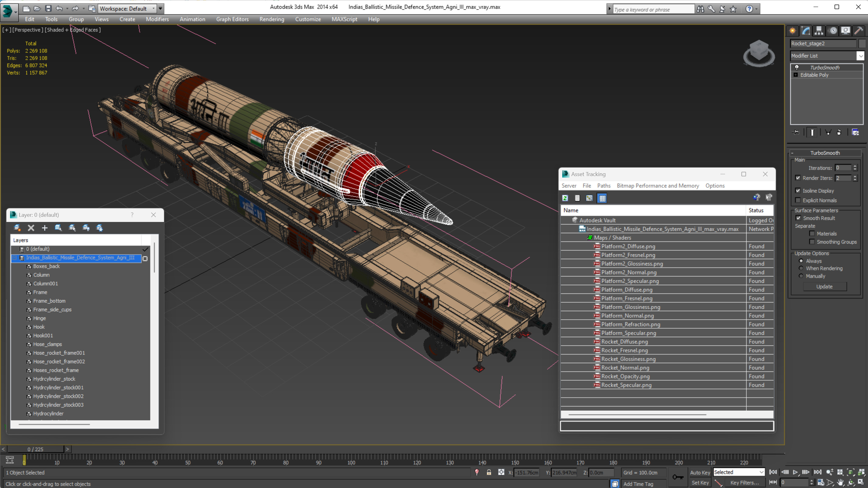Open the key mode Selected dropdown
Screen dimensions: 868x488
761,472
